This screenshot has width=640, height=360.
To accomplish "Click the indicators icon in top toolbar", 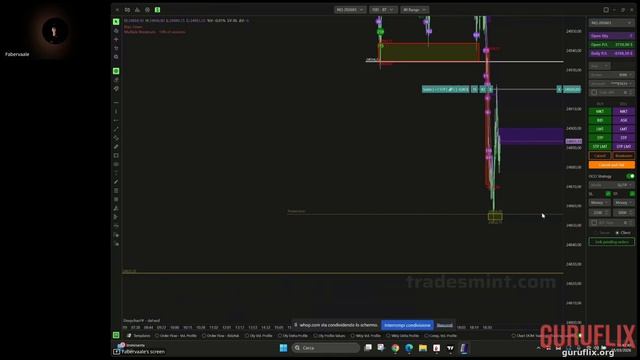I will (138, 10).
